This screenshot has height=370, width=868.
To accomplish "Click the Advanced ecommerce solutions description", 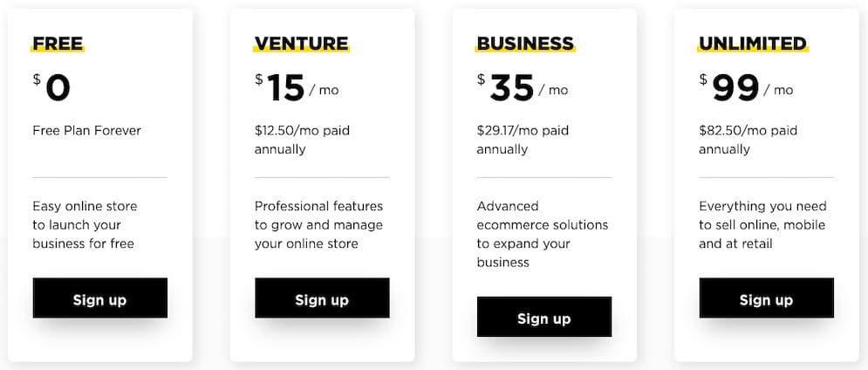I will [x=543, y=234].
